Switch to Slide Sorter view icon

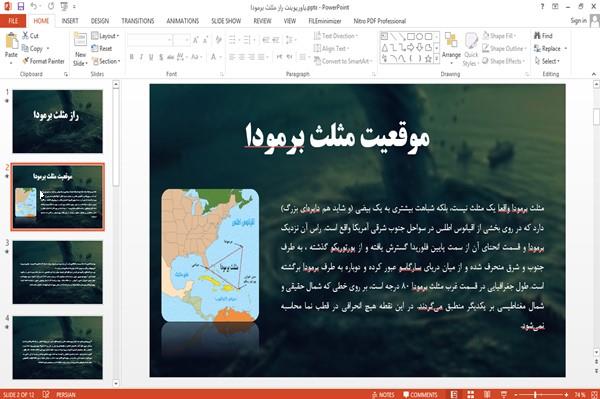[470, 394]
